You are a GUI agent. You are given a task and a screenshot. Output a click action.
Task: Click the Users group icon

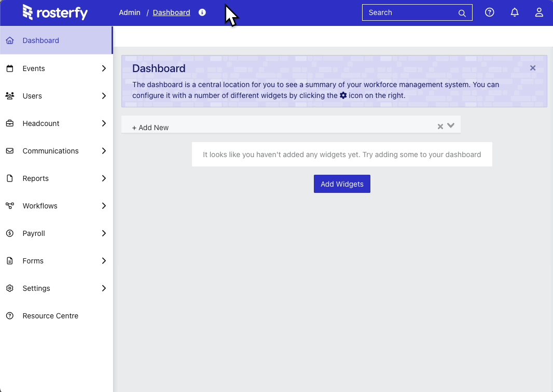coord(10,96)
